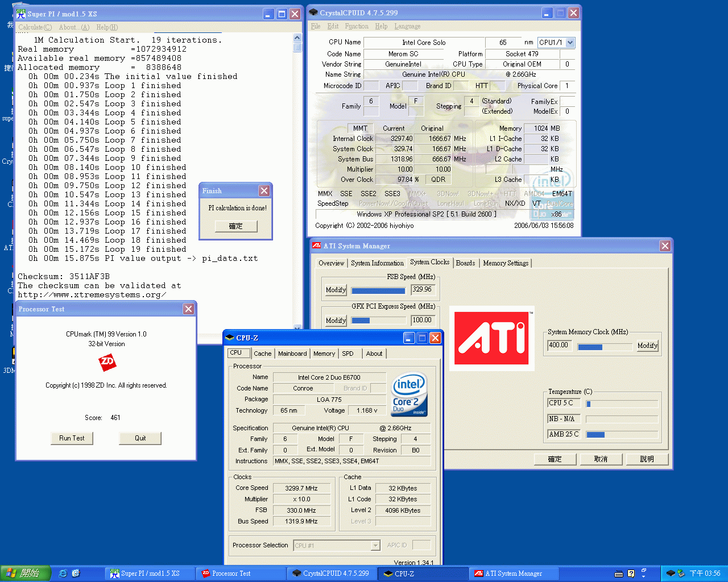Switch to Processor Test taskbar button
728x582 pixels.
(241, 573)
